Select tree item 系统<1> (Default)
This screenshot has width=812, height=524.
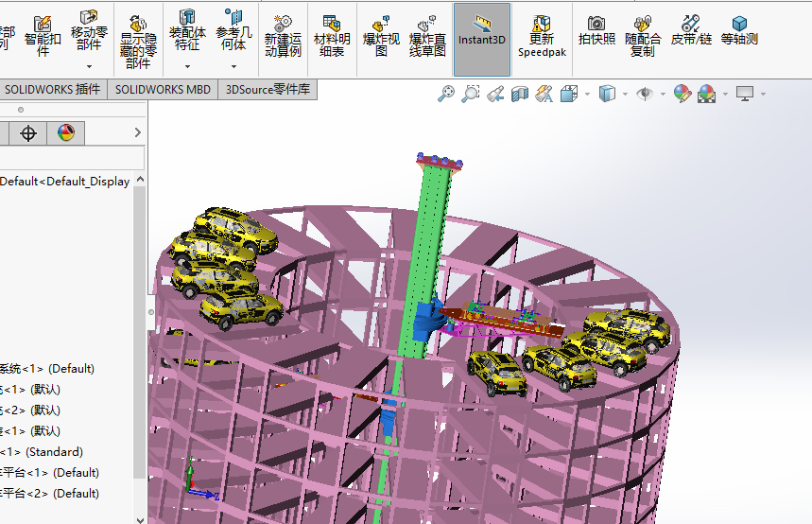[47, 369]
